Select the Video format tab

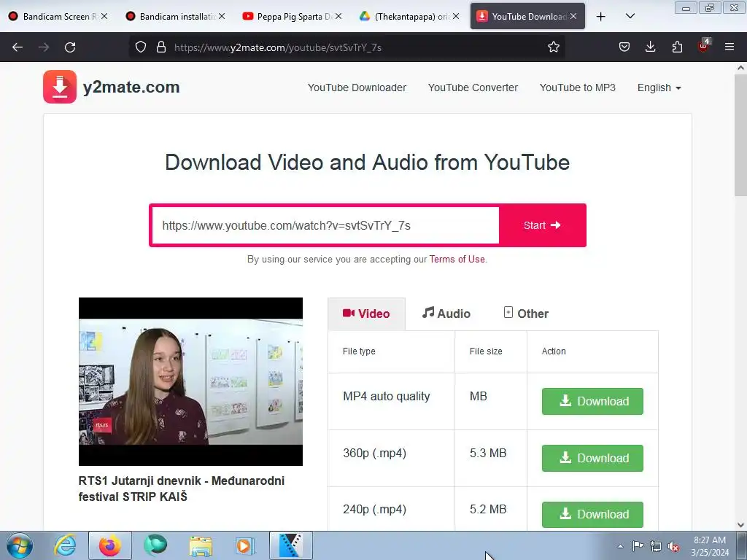coord(366,314)
